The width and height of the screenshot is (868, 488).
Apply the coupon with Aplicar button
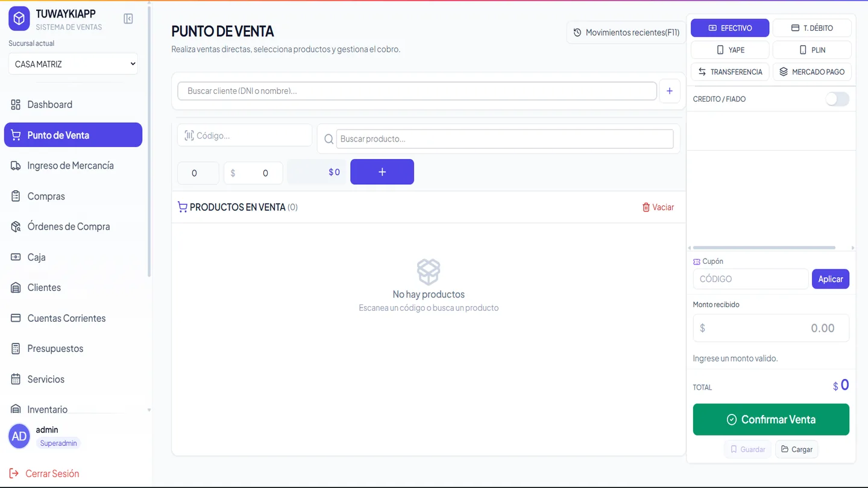click(x=831, y=279)
